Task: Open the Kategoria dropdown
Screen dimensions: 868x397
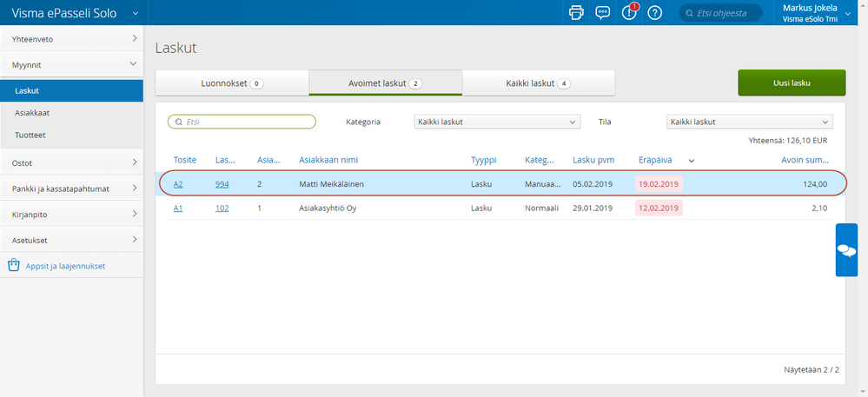Action: (x=496, y=122)
